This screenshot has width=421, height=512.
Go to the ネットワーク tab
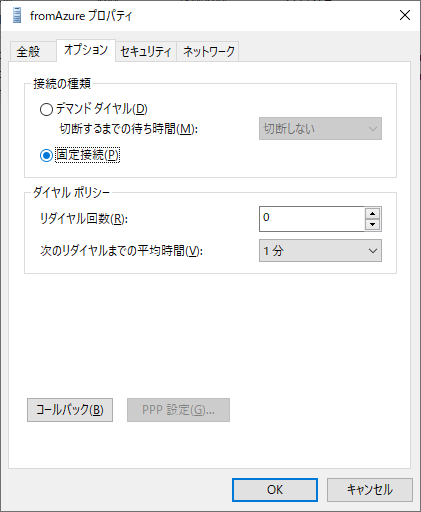pos(208,52)
